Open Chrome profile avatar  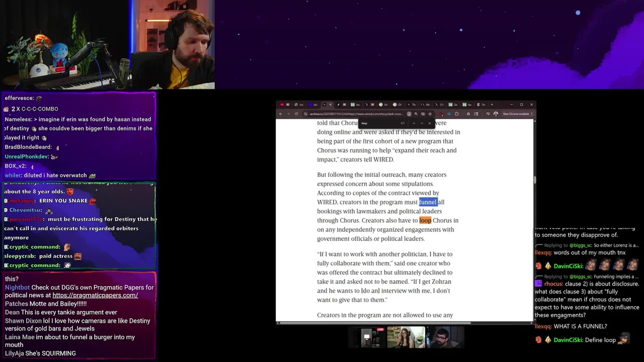click(496, 114)
